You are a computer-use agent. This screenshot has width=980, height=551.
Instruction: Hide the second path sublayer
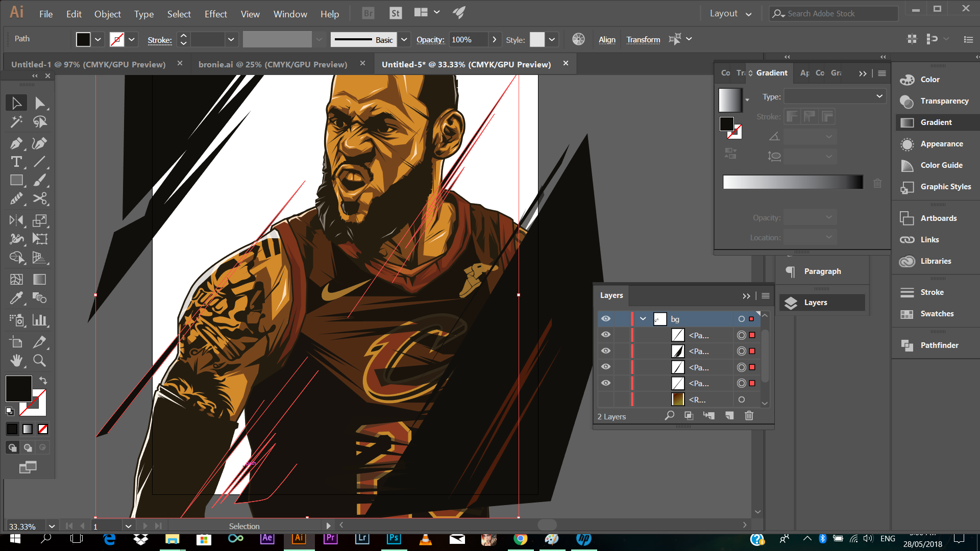point(606,351)
